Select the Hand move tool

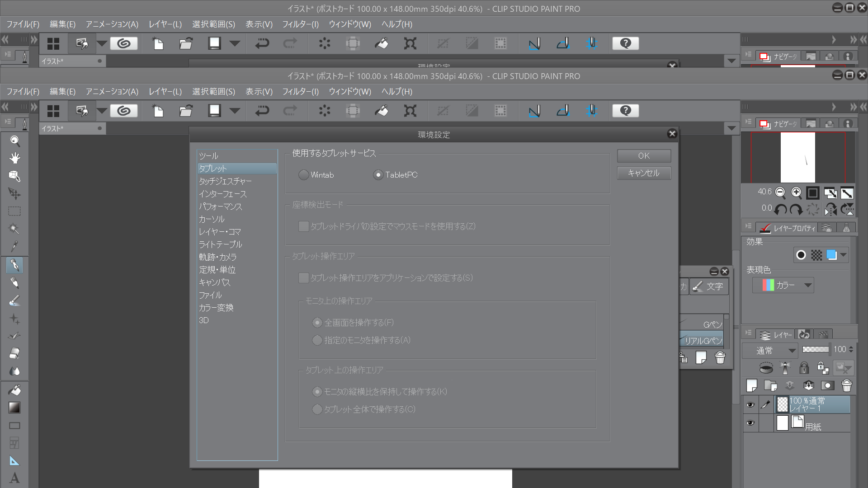14,158
